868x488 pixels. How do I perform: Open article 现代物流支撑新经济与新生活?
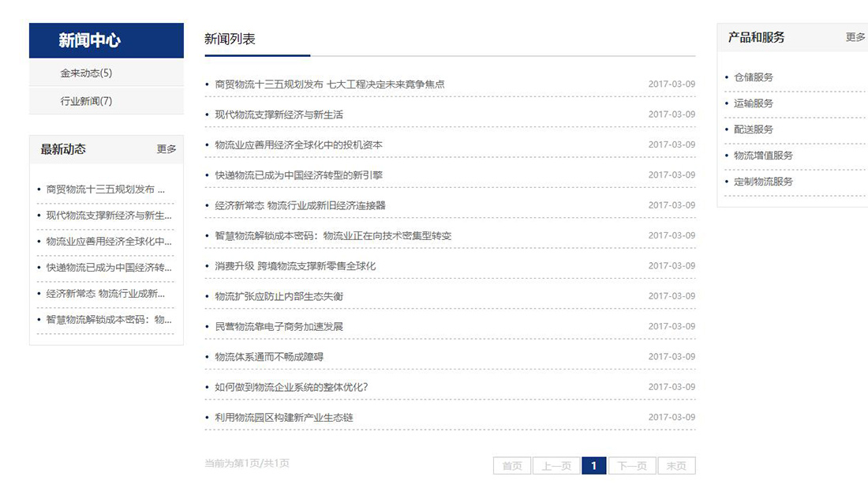point(279,114)
